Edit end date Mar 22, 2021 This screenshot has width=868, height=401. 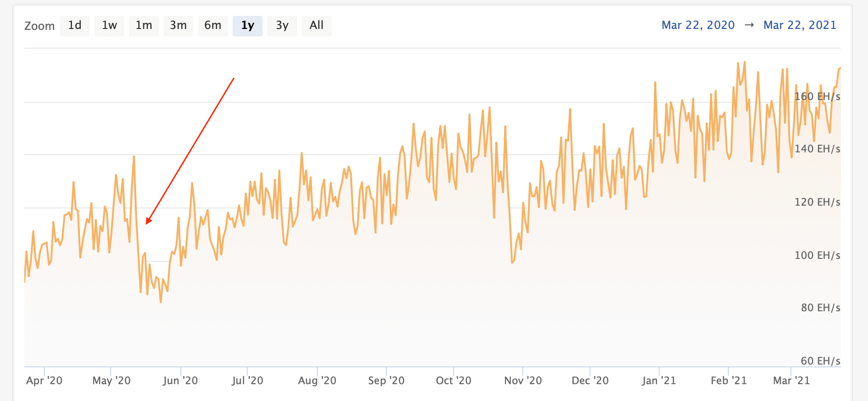tap(800, 25)
